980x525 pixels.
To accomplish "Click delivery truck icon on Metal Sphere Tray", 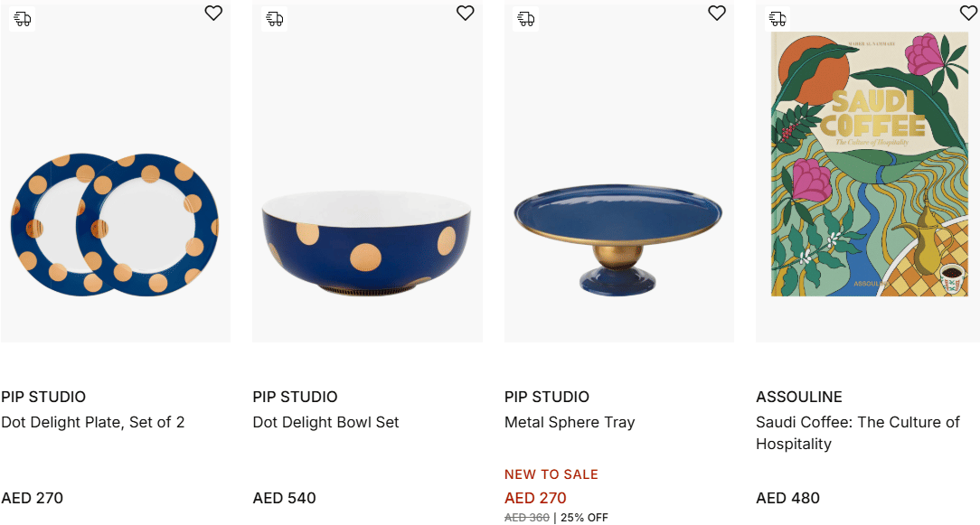I will click(x=526, y=19).
